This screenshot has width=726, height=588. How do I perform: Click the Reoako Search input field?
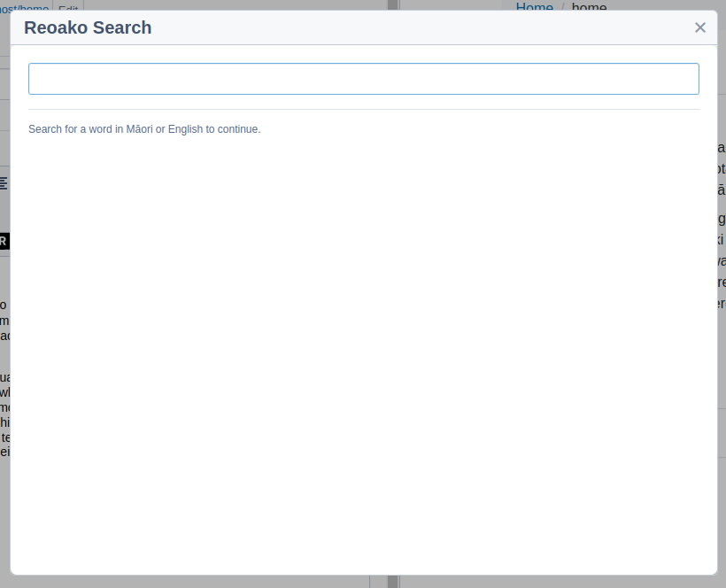(x=364, y=79)
